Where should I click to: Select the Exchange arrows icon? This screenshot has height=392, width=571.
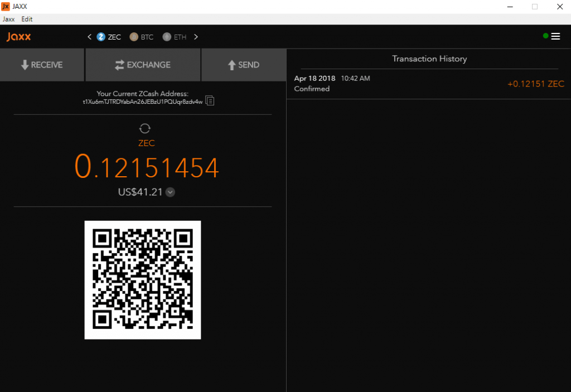click(120, 65)
